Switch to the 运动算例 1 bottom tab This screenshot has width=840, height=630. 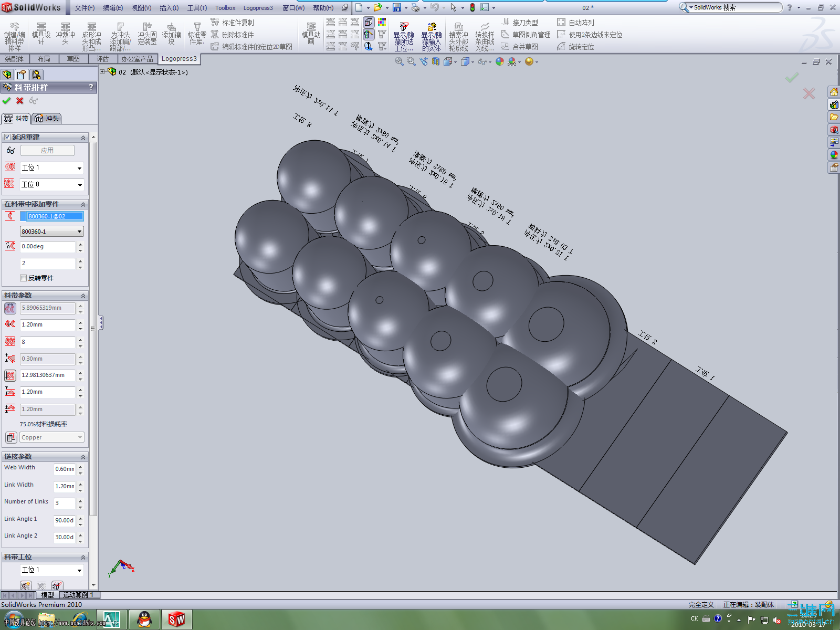click(x=79, y=595)
